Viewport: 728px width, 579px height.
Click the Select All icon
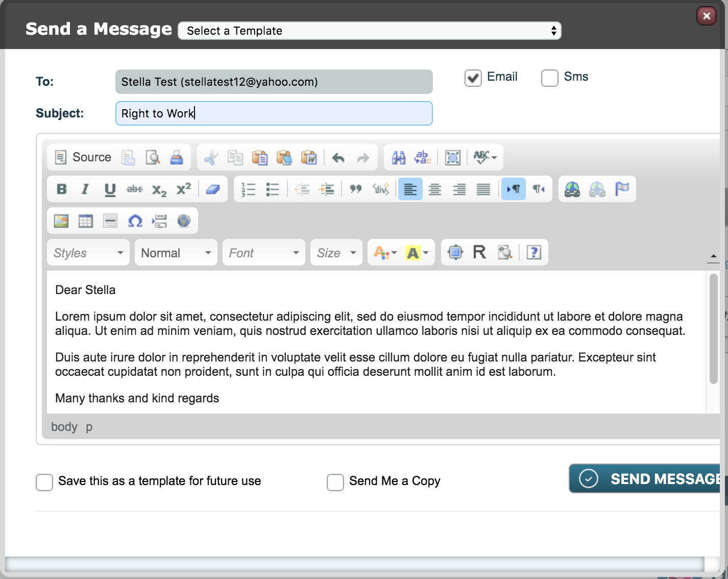452,157
